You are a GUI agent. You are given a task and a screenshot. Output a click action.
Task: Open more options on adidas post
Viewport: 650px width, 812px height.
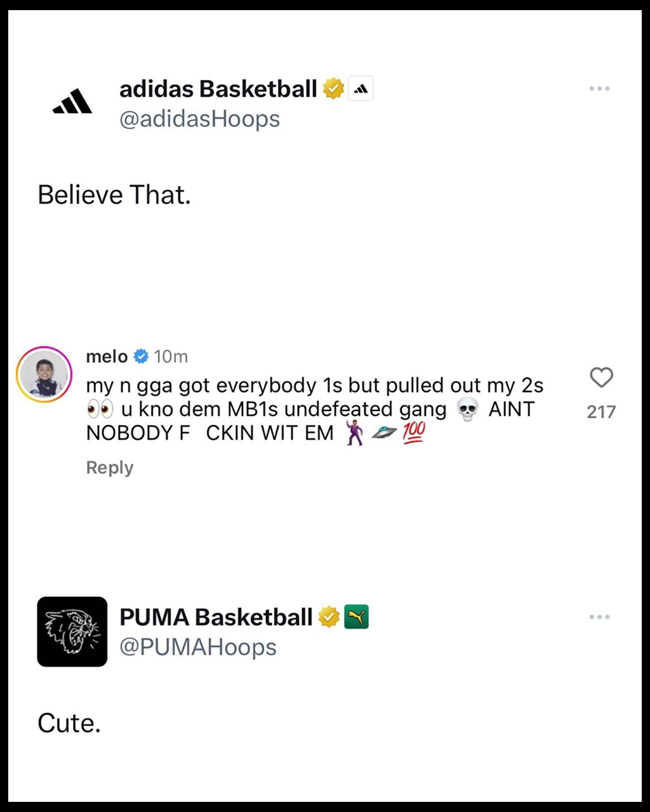click(x=599, y=89)
